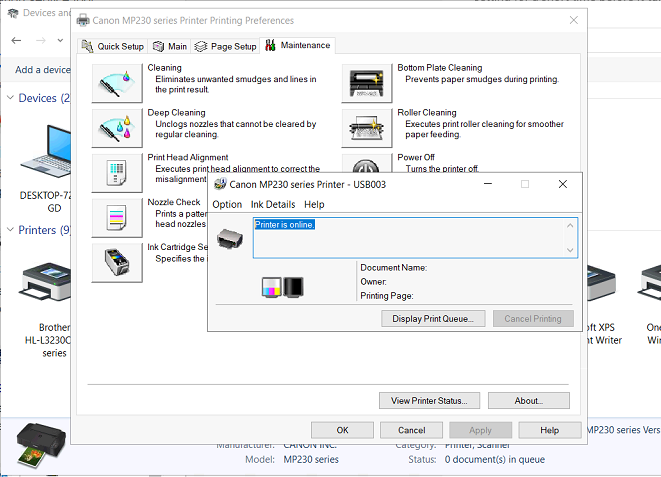Click the Roller Cleaning icon button
This screenshot has width=661, height=477.
tap(367, 128)
